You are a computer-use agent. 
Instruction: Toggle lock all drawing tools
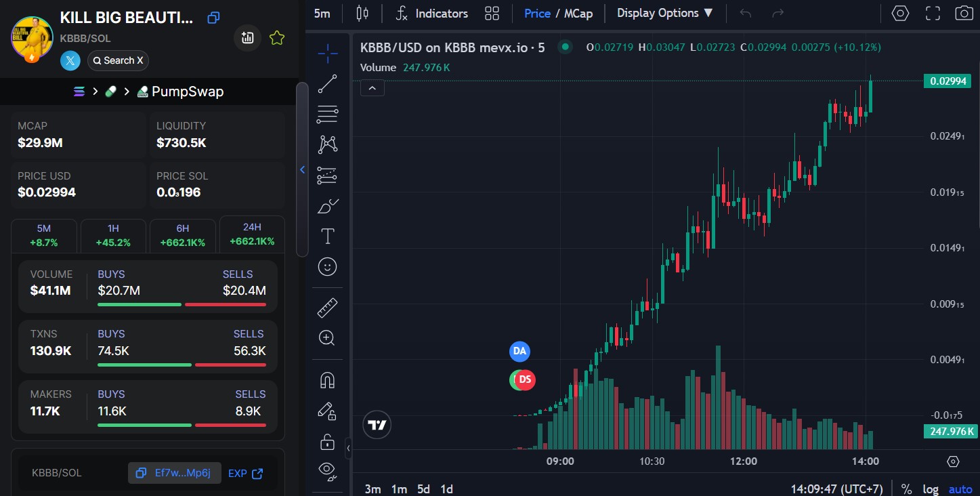coord(327,442)
